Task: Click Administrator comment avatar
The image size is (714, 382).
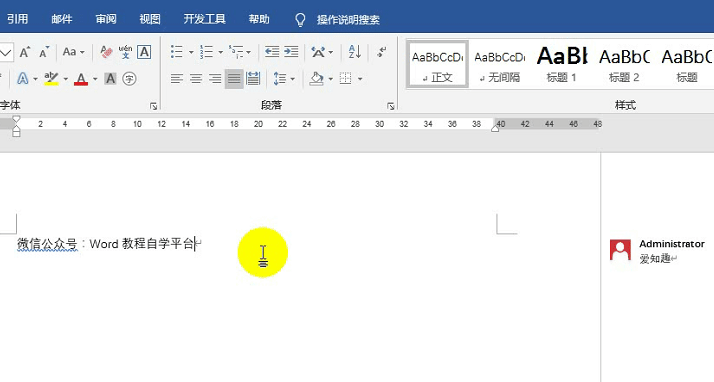Action: [x=620, y=250]
